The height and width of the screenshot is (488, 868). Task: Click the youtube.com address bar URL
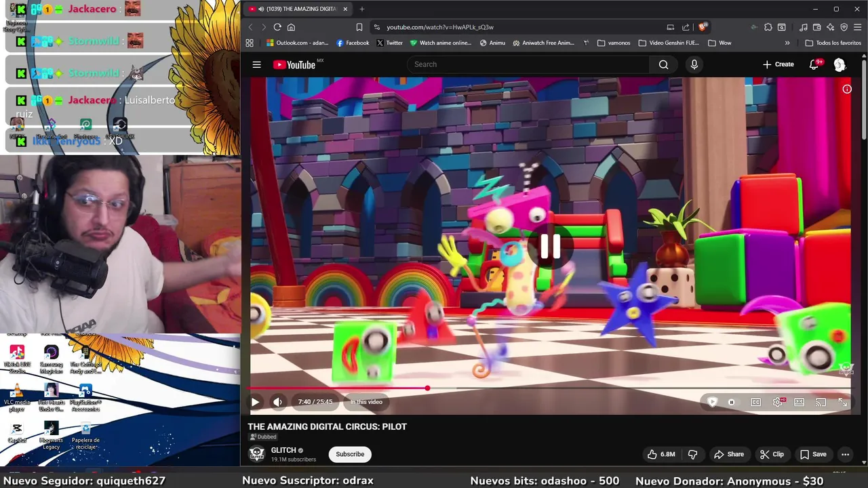440,27
